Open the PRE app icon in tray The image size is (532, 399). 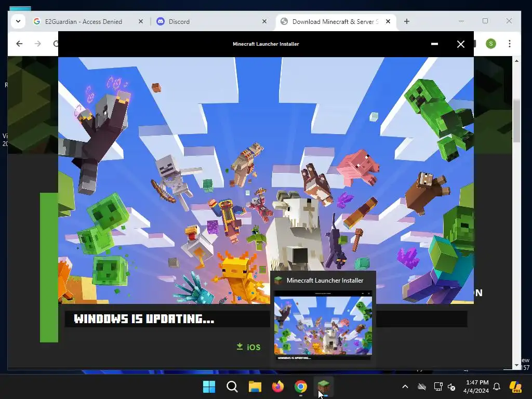pyautogui.click(x=516, y=387)
